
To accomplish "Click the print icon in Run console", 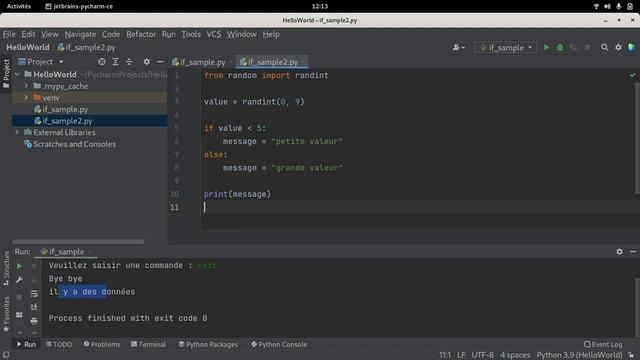I will 34,321.
